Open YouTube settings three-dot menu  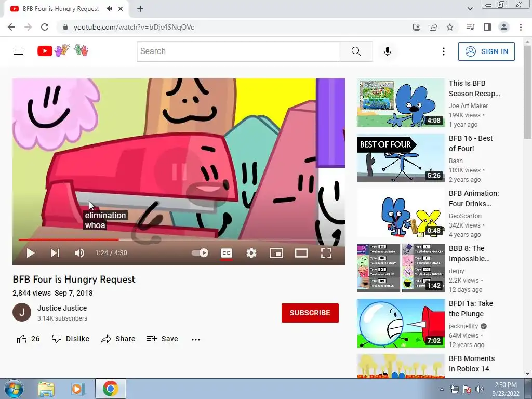click(444, 51)
